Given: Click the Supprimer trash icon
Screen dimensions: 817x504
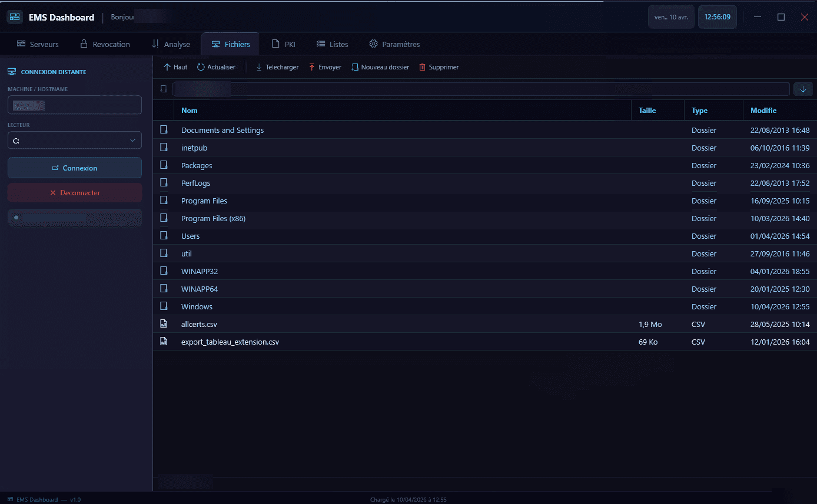Looking at the screenshot, I should 422,67.
